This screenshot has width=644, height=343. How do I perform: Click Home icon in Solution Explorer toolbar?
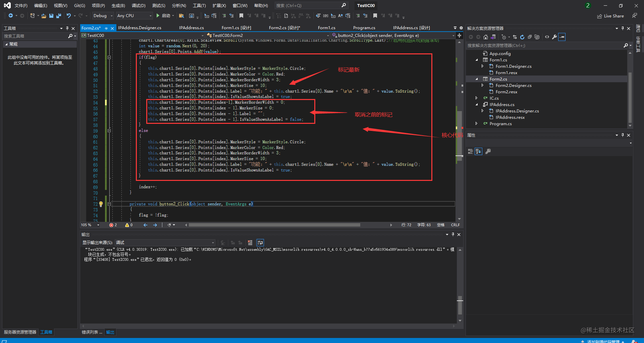point(485,37)
